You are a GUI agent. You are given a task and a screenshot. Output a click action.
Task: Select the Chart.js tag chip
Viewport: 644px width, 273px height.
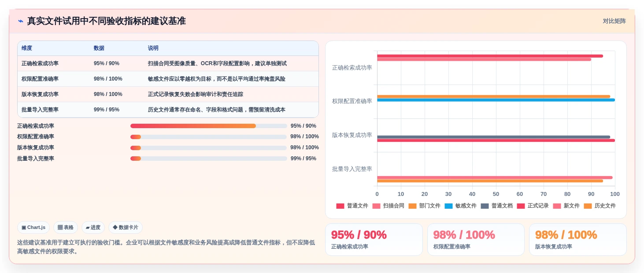(x=33, y=227)
